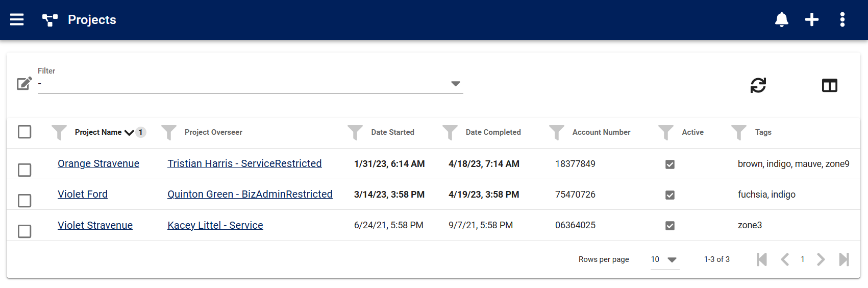
Task: Open the Violet Stravenue project link
Action: click(x=95, y=225)
